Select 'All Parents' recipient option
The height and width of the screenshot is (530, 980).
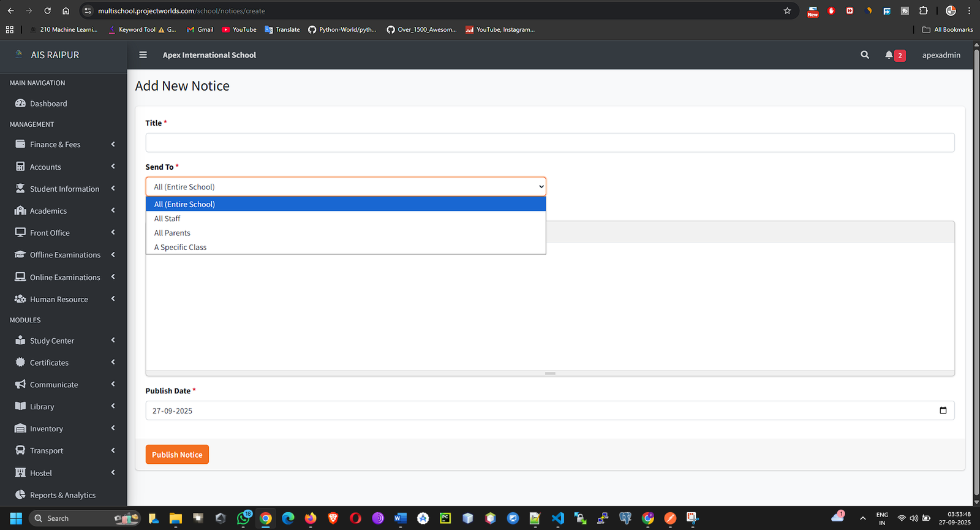pos(172,233)
